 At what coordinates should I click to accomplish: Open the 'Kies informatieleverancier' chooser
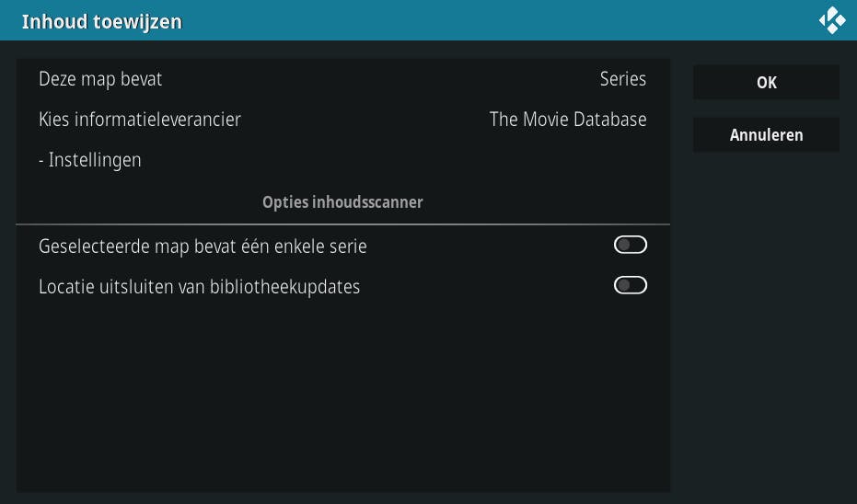(140, 120)
